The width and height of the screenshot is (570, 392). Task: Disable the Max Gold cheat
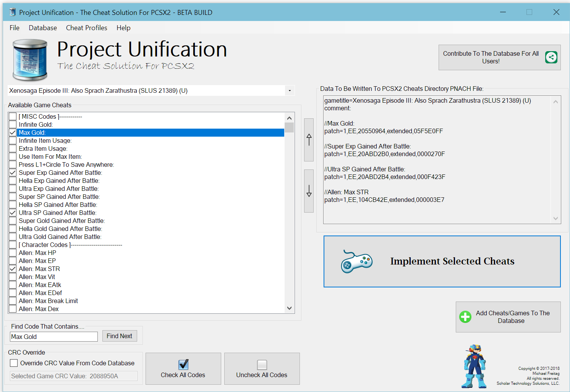(x=12, y=132)
